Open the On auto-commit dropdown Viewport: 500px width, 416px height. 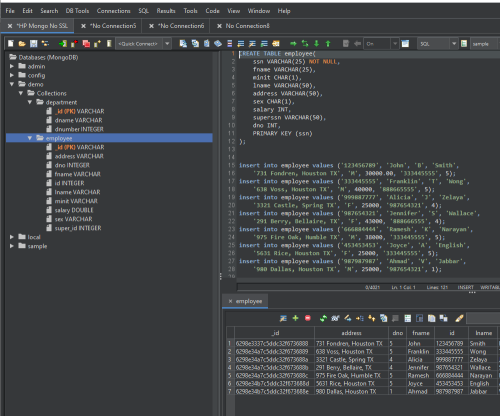(395, 44)
